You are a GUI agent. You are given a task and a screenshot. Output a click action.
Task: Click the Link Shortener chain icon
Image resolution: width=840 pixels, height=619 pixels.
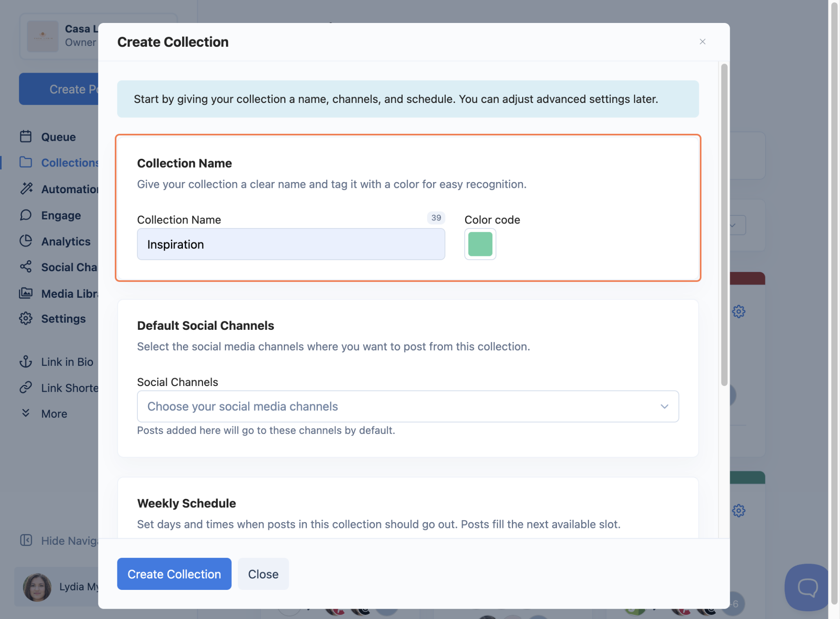click(x=26, y=388)
